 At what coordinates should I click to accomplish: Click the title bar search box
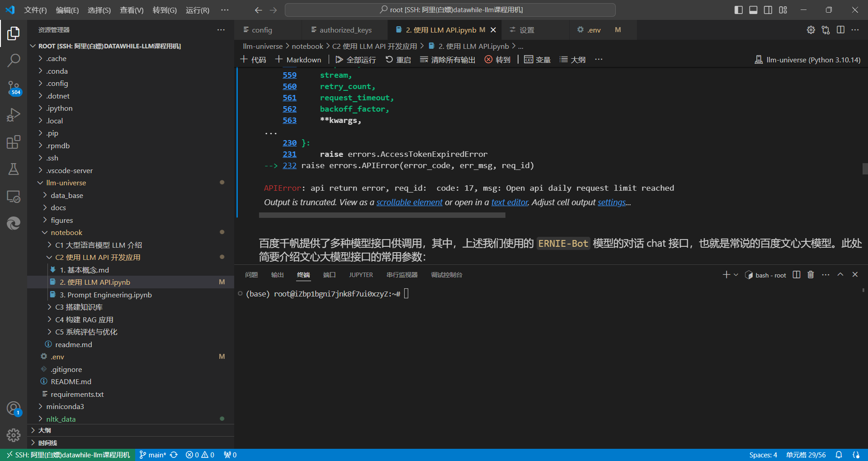click(450, 10)
